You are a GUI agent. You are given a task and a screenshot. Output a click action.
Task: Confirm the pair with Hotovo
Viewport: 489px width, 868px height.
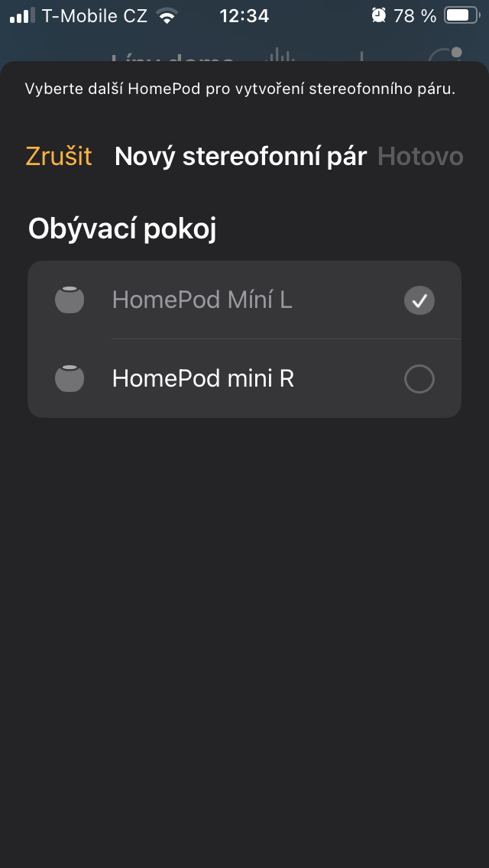tap(420, 157)
